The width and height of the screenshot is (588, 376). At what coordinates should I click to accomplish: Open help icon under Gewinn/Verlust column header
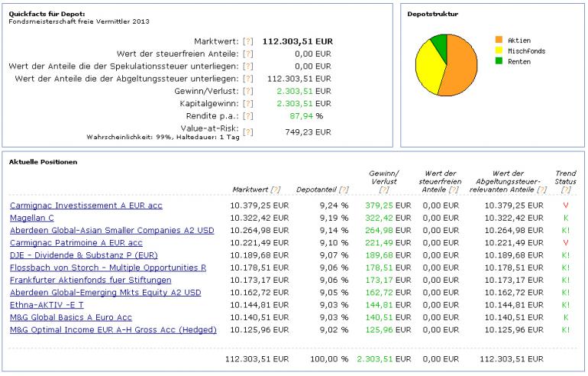384,190
